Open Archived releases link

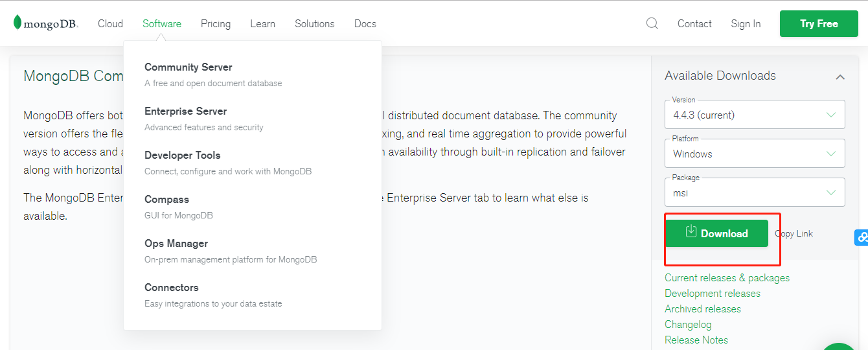tap(703, 309)
